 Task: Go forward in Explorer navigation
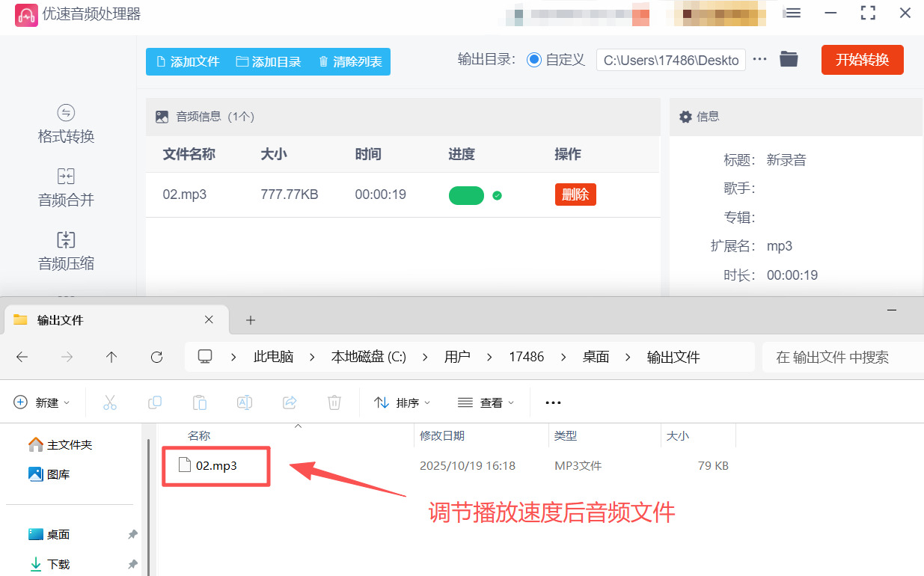[67, 357]
